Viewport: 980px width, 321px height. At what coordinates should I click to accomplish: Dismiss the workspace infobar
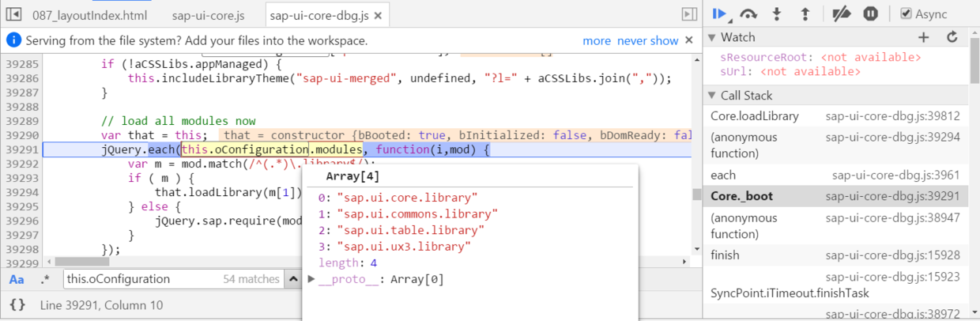(689, 40)
